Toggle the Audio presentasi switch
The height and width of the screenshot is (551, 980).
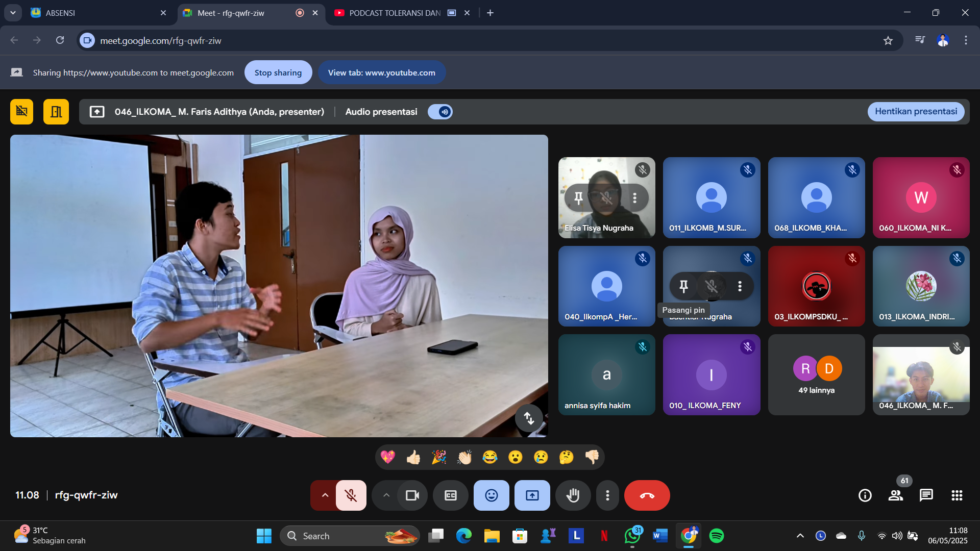(x=440, y=112)
